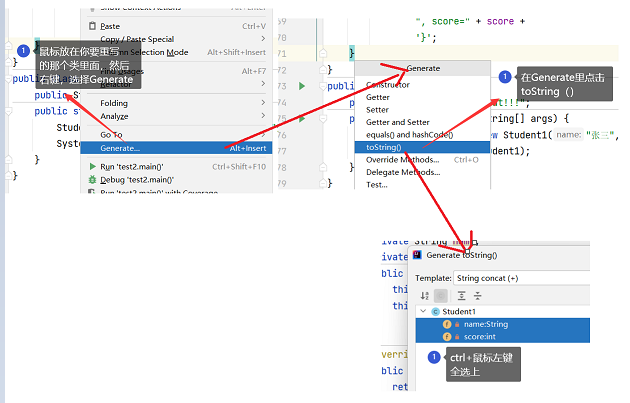Image resolution: width=630 pixels, height=403 pixels.
Task: Expand the Refactor submenu arrow
Action: [x=263, y=84]
